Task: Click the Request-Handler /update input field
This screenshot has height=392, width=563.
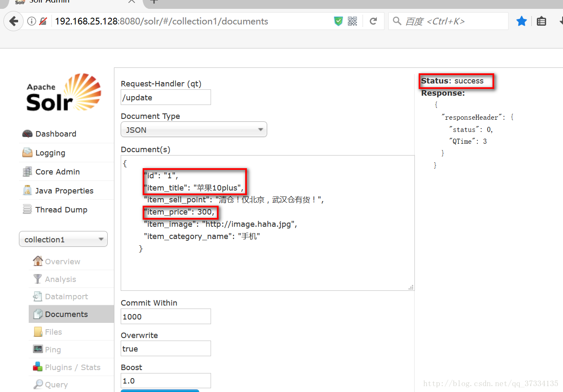Action: tap(166, 97)
